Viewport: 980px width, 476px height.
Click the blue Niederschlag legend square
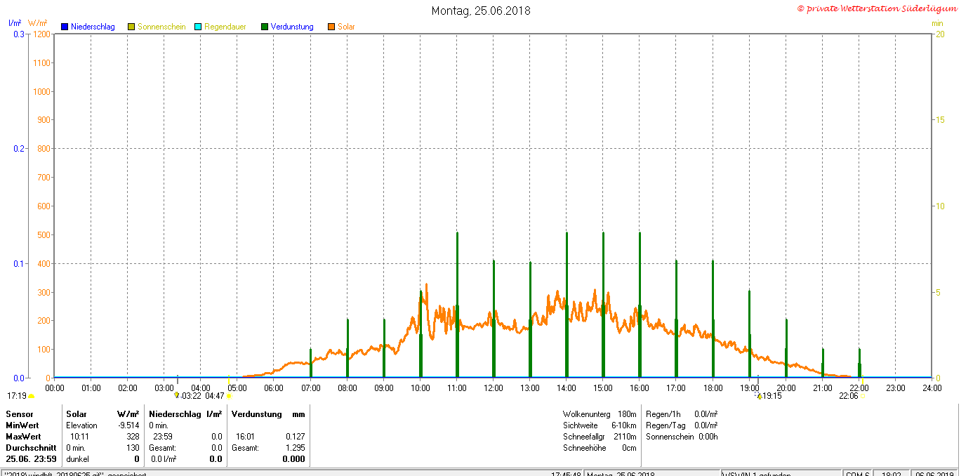click(x=65, y=27)
